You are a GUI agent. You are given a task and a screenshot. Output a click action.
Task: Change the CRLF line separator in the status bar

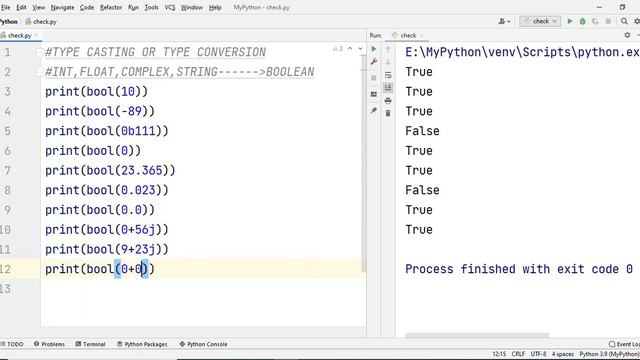pos(518,354)
